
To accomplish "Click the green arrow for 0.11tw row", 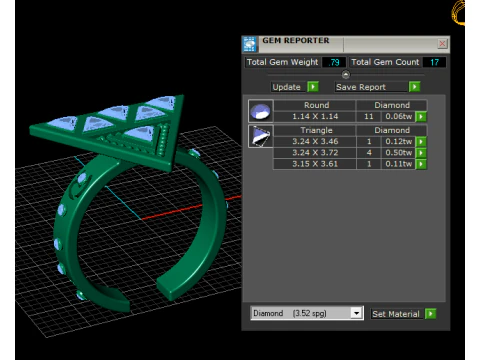I will coord(421,164).
